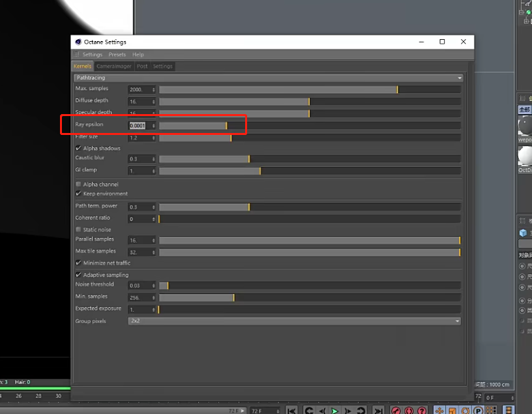Click the Diffuse depth spinner arrows
The image size is (532, 414).
point(154,102)
